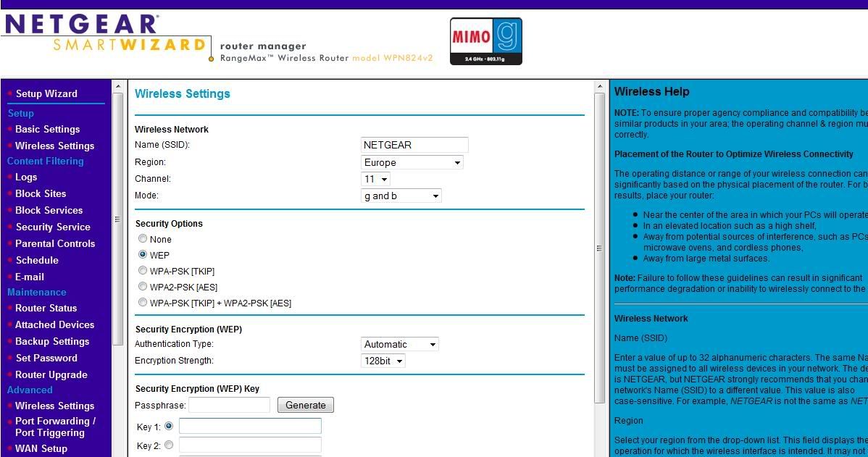This screenshot has width=868, height=457.
Task: Click the Key 2 text field
Action: 250,445
